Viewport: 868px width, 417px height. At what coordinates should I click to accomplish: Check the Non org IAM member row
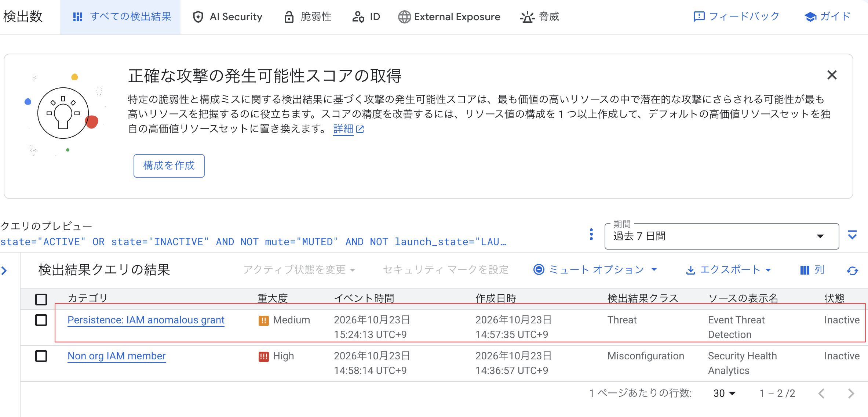(41, 356)
